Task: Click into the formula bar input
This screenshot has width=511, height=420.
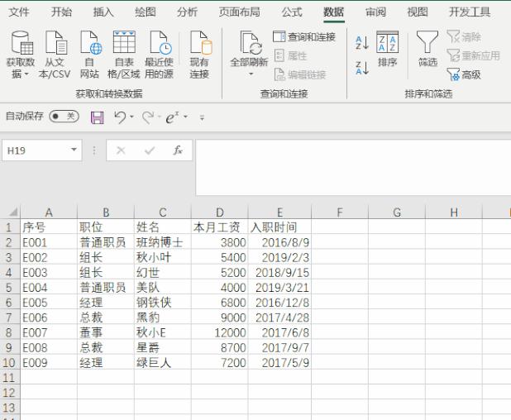Action: click(353, 168)
